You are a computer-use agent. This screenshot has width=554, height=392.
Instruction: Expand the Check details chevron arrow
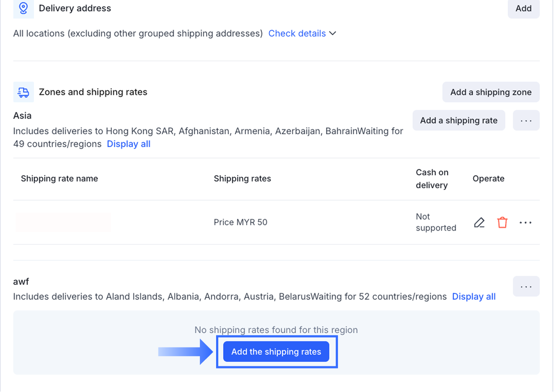tap(333, 34)
